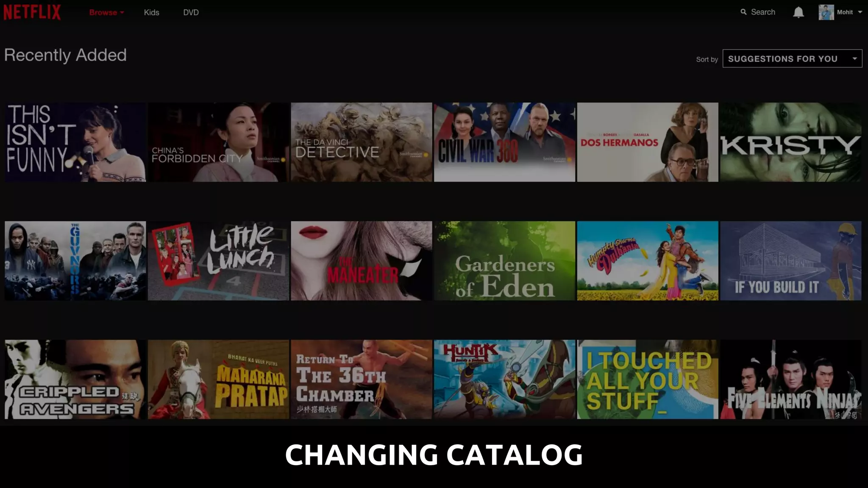Expand the Mohit account dropdown arrow

pyautogui.click(x=860, y=12)
